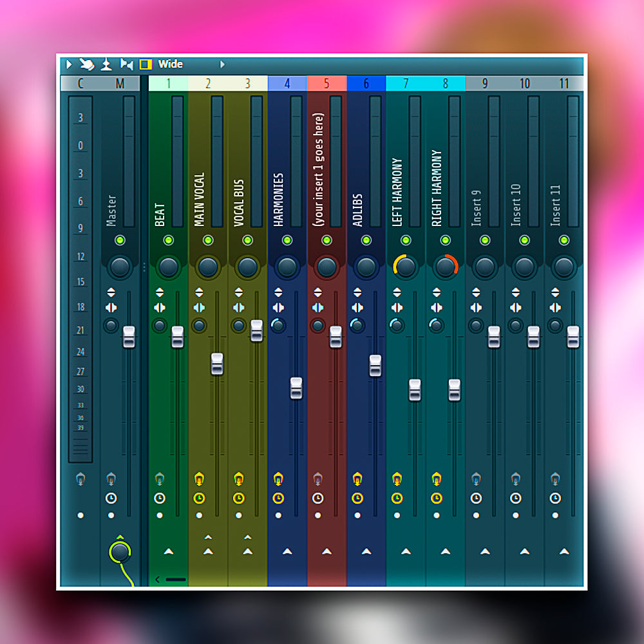Mute the MAIN VOCAL track
This screenshot has width=644, height=644.
click(x=208, y=240)
